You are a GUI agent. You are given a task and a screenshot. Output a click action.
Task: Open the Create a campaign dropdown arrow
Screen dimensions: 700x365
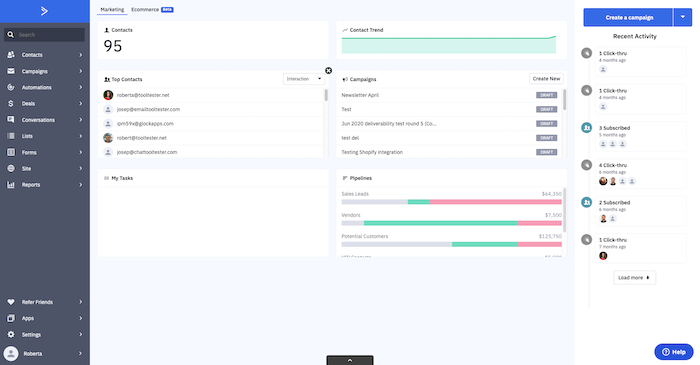(x=683, y=17)
